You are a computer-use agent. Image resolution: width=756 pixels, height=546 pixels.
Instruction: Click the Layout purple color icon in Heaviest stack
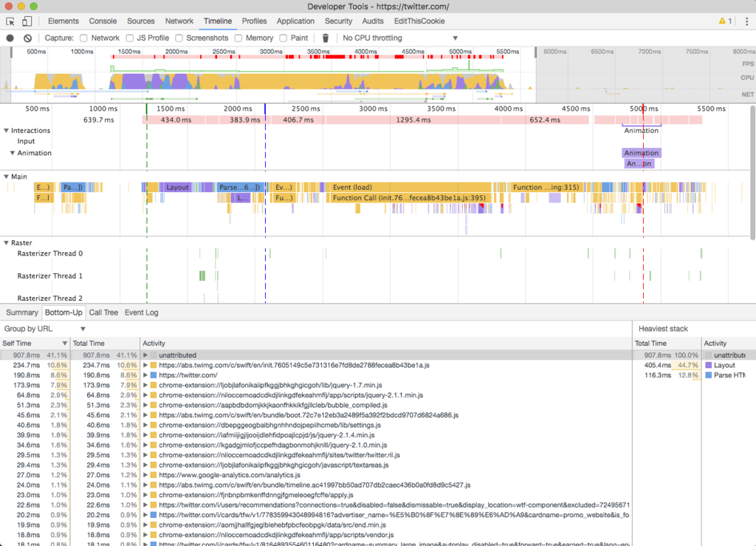tap(708, 365)
